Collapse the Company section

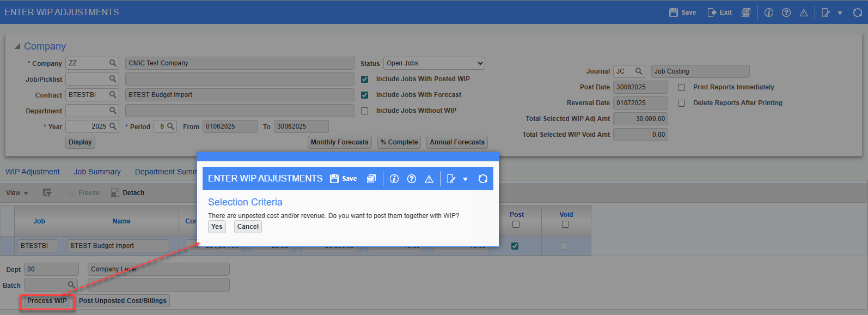(x=17, y=46)
